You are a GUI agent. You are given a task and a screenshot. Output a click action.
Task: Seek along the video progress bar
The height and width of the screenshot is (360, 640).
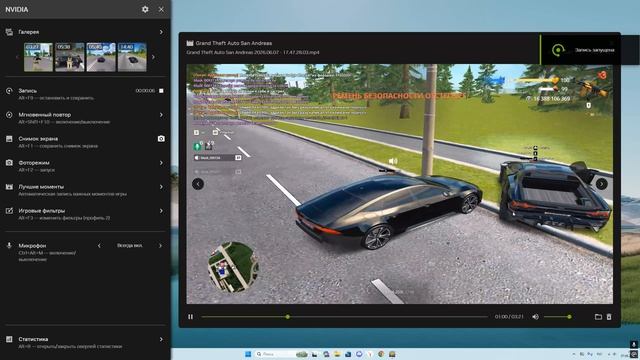click(344, 317)
